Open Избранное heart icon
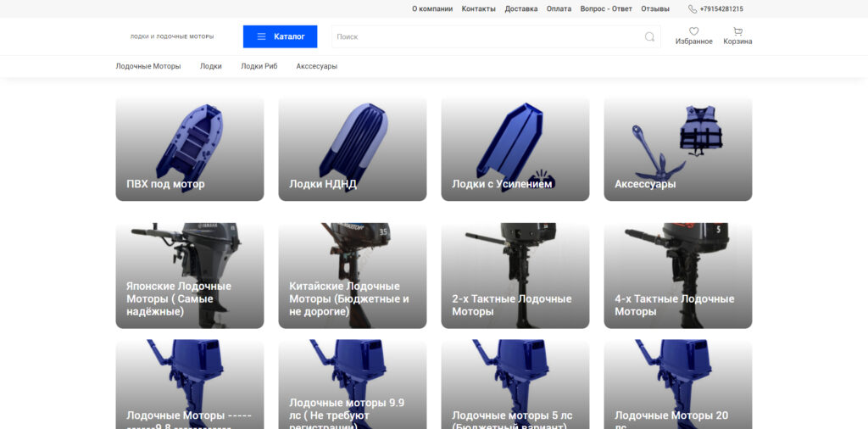868x429 pixels. [693, 31]
